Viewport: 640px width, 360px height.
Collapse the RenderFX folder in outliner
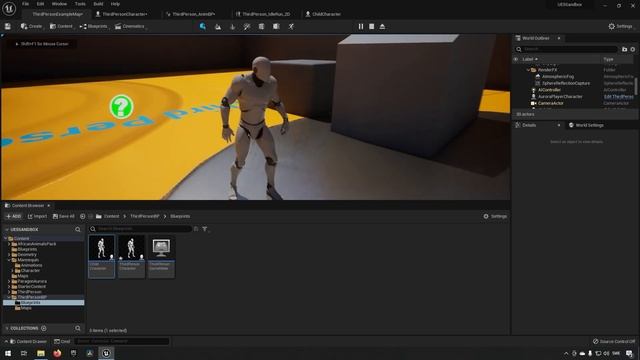pos(528,70)
